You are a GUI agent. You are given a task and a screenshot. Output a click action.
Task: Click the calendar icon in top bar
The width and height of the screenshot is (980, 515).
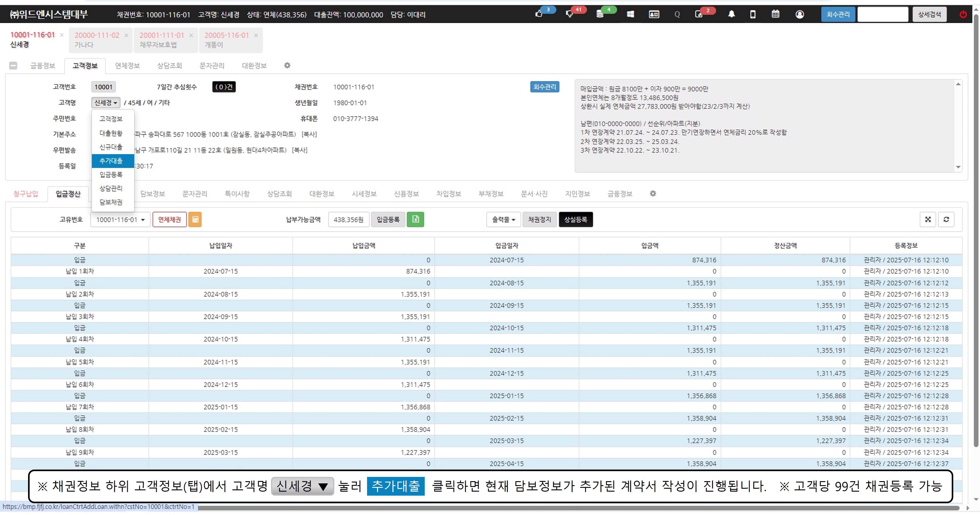coord(775,14)
